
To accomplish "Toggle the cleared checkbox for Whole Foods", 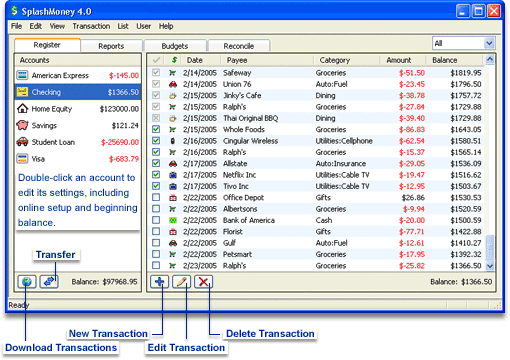I will [x=156, y=129].
